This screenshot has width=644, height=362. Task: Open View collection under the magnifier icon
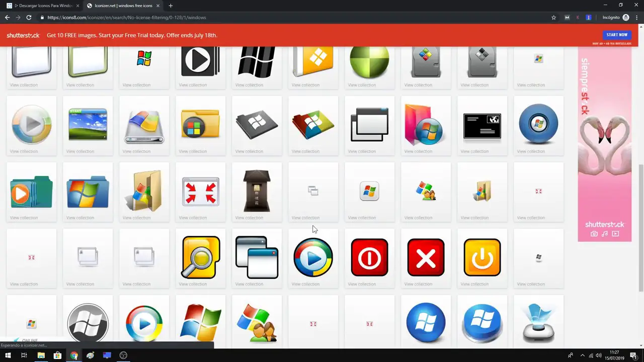pos(193,284)
